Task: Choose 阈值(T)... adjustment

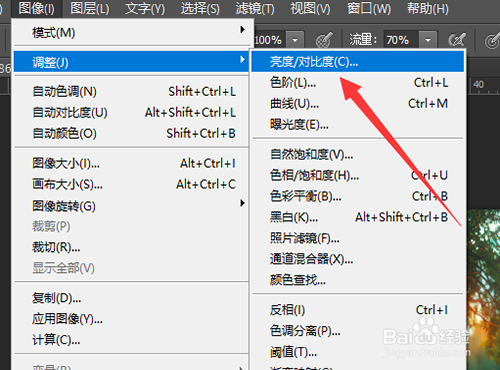Action: (358, 352)
